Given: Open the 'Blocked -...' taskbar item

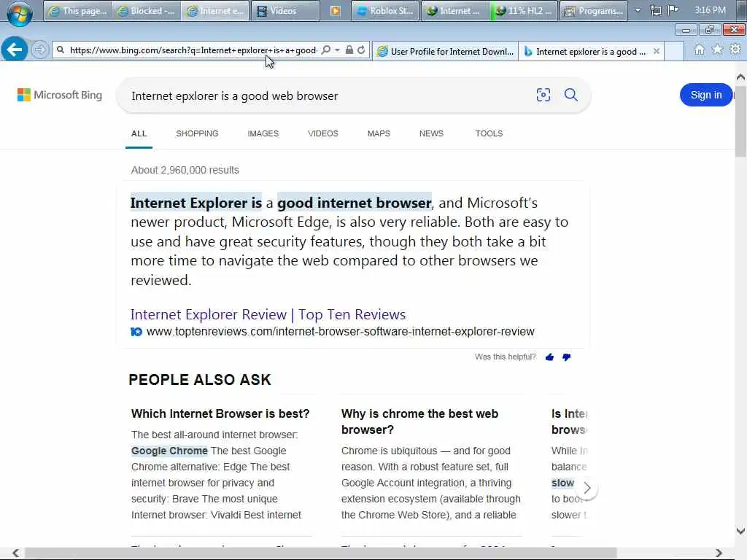Looking at the screenshot, I should click(x=147, y=10).
